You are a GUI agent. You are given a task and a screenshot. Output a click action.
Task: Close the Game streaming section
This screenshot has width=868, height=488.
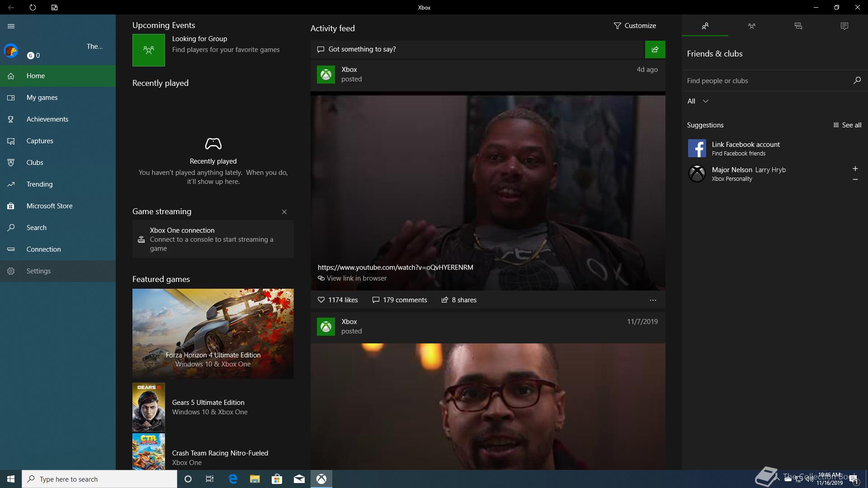tap(284, 212)
